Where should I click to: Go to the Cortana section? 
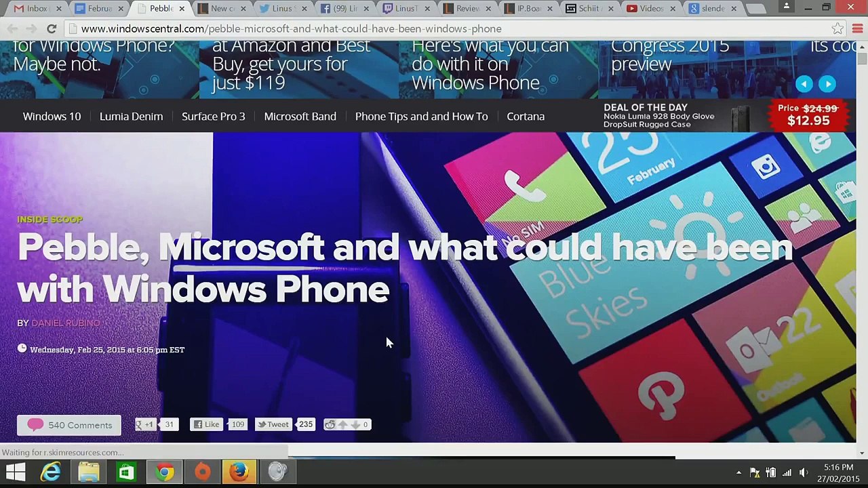(x=526, y=117)
